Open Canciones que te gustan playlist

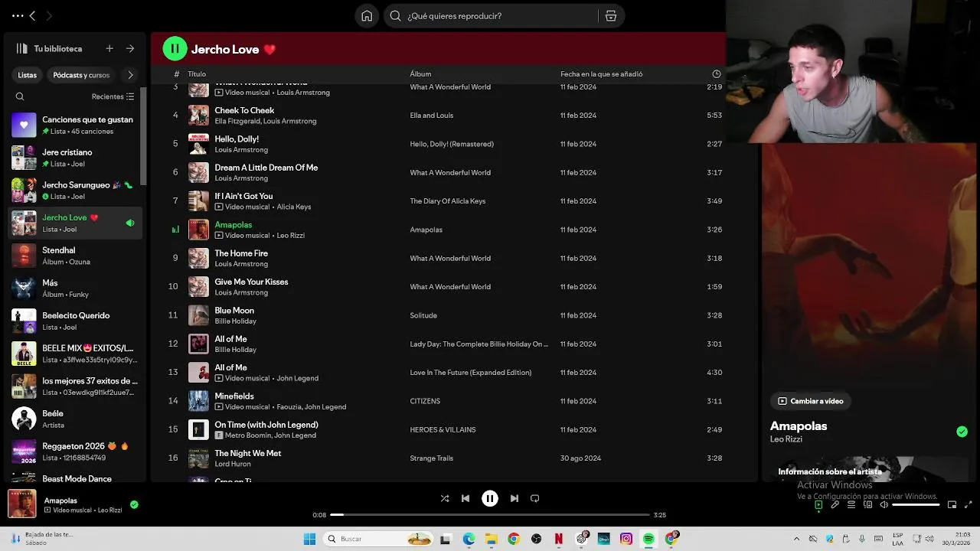click(75, 125)
